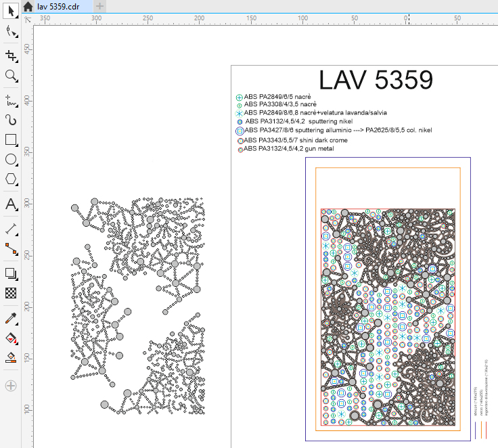Open a new document tab with plus
The height and width of the screenshot is (448, 498).
99,6
